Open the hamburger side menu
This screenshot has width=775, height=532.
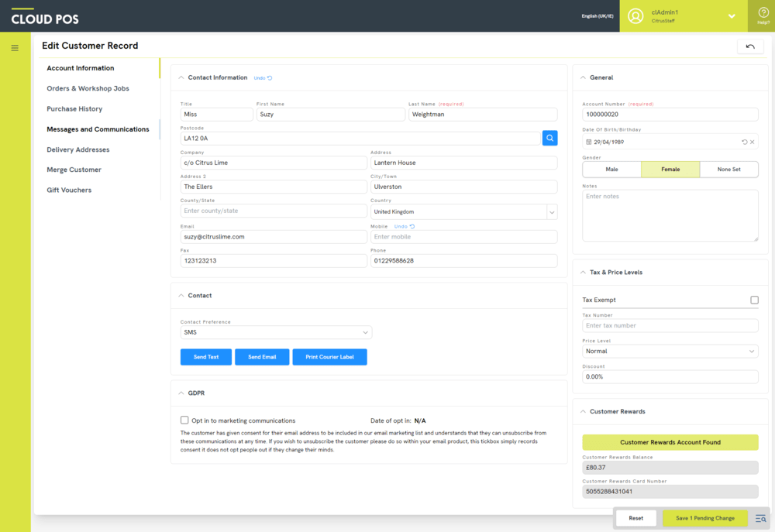(x=15, y=48)
